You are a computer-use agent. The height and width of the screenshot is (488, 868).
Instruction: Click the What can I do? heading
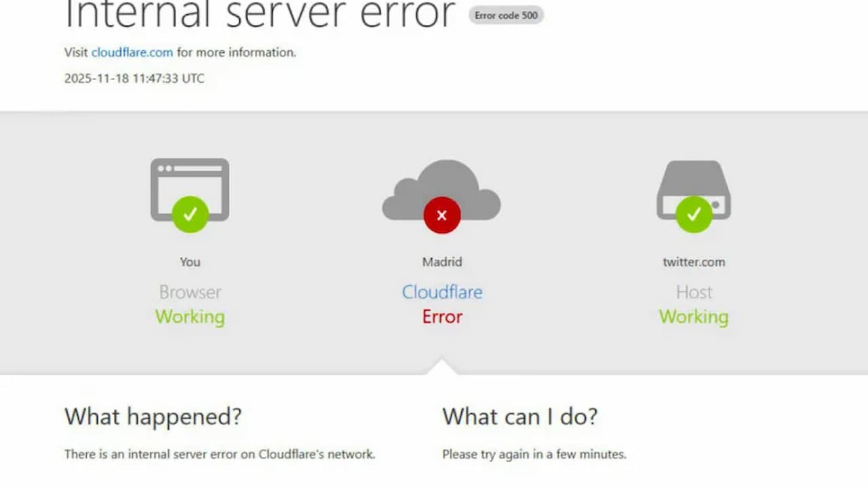pyautogui.click(x=520, y=416)
